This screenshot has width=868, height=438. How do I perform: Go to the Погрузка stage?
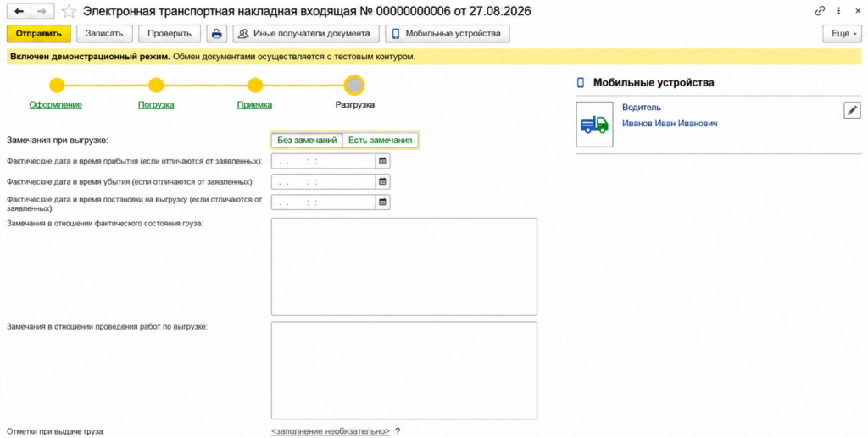[x=156, y=104]
